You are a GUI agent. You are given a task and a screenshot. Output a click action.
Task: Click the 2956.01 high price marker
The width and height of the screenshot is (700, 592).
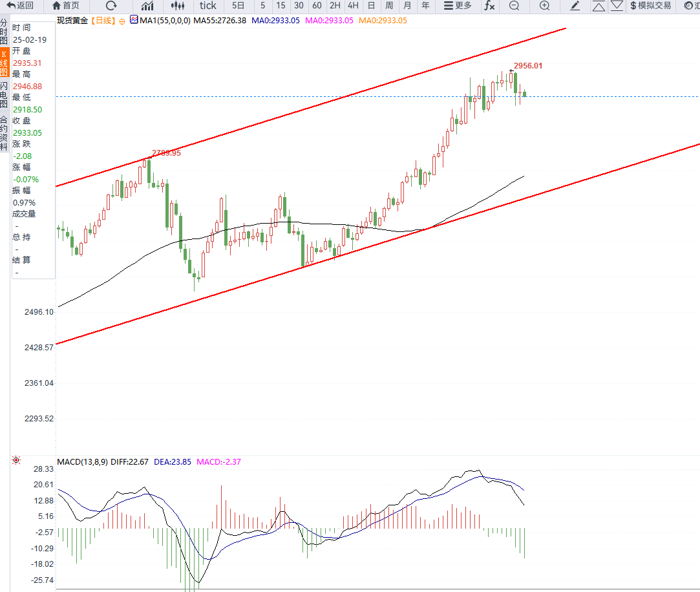click(527, 66)
